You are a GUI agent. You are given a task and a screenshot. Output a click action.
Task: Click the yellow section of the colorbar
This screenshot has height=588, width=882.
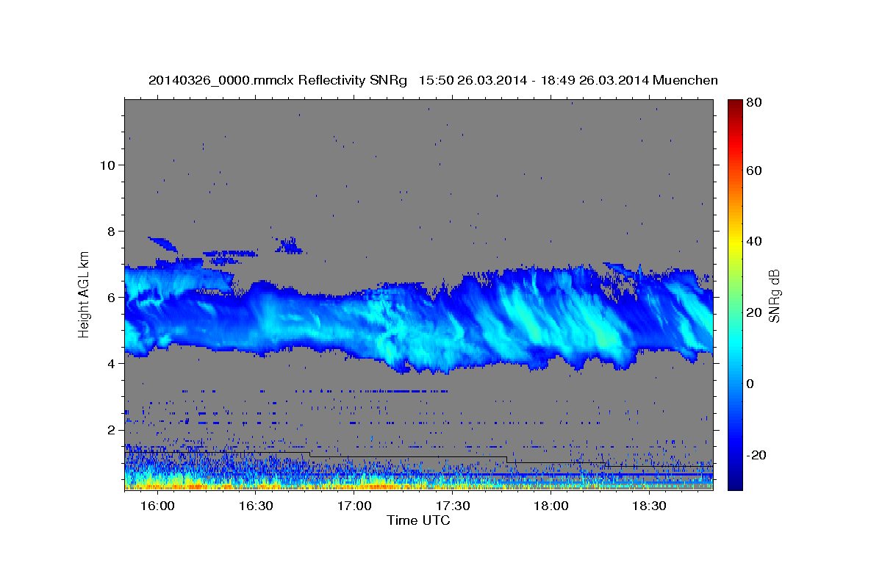click(x=735, y=243)
